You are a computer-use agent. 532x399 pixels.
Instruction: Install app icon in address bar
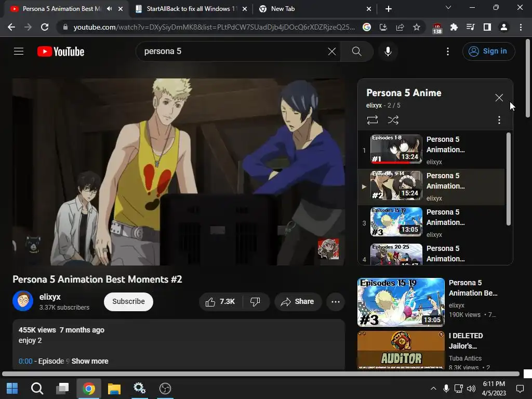point(383,27)
